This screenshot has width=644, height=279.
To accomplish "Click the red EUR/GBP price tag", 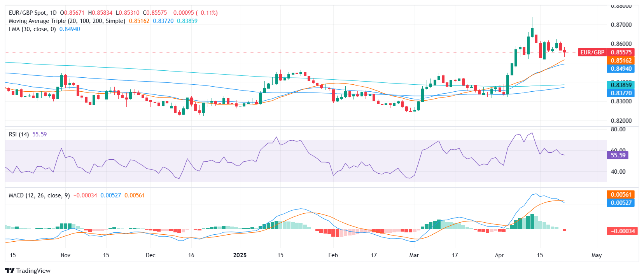I will pyautogui.click(x=592, y=52).
